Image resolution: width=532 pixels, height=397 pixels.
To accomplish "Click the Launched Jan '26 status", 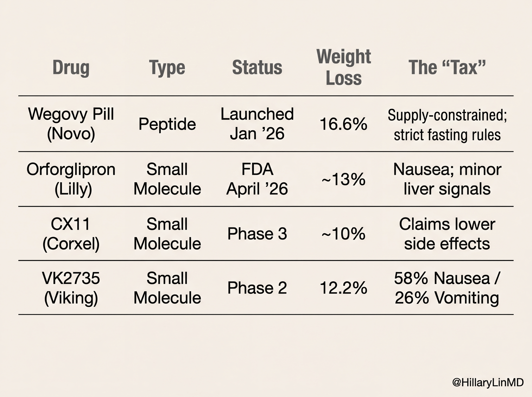I will click(x=257, y=124).
